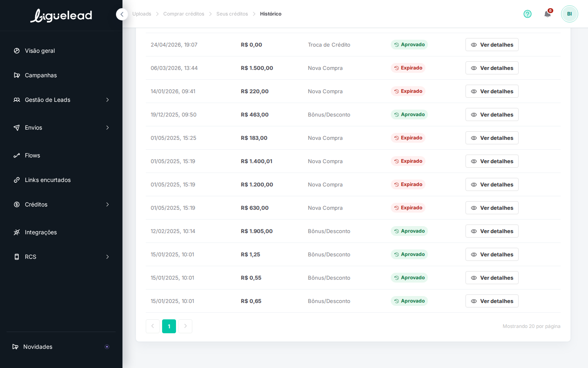Select the Histórico breadcrumb
Viewport: 588px width, 368px height.
tap(271, 14)
